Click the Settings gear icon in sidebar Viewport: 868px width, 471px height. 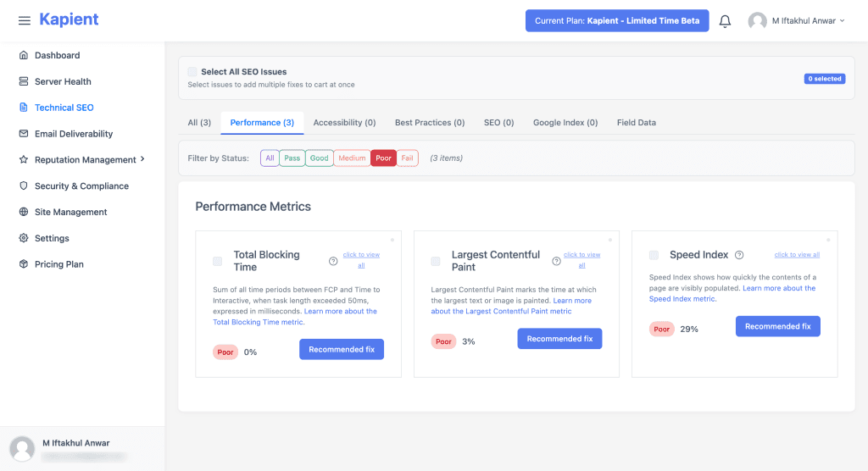tap(23, 238)
